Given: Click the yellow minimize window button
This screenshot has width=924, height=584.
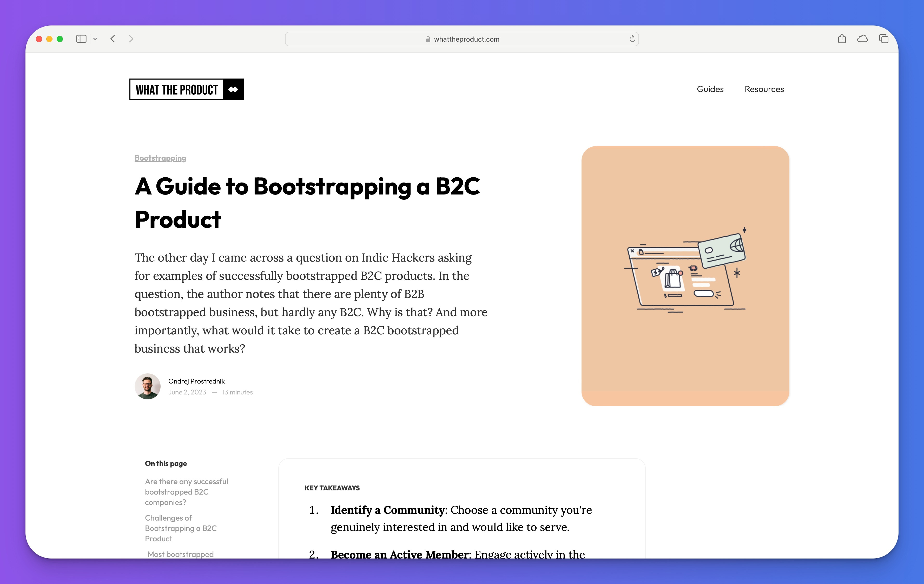Looking at the screenshot, I should 49,39.
